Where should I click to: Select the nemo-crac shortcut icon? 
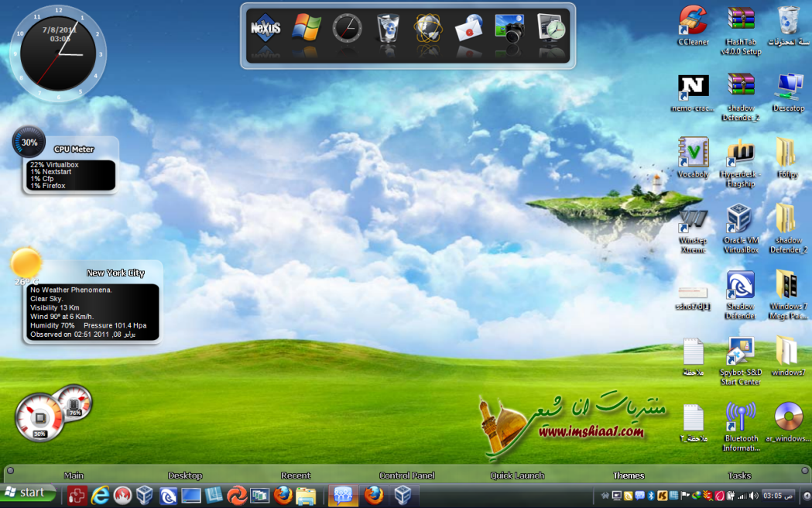click(693, 93)
